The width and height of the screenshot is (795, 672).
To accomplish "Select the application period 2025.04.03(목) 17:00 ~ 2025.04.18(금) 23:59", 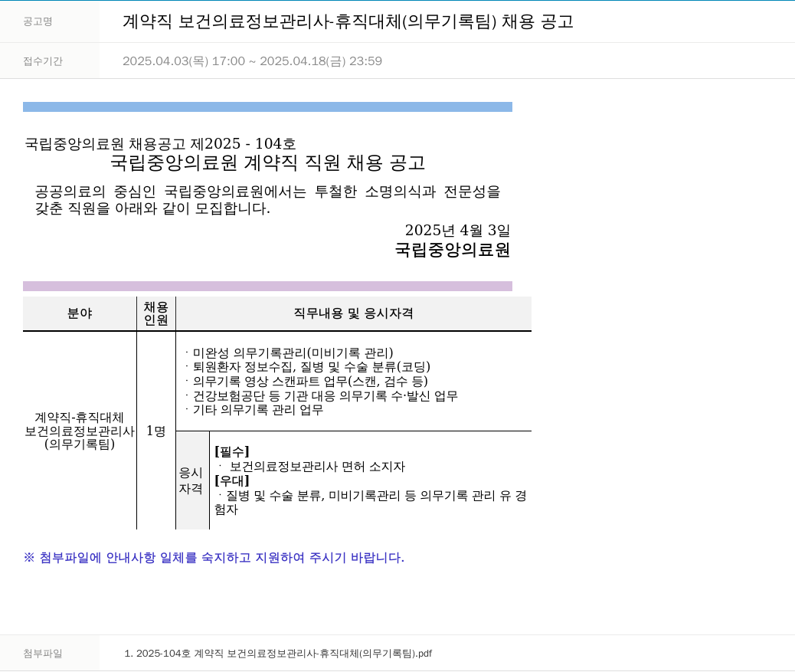I will pos(252,61).
